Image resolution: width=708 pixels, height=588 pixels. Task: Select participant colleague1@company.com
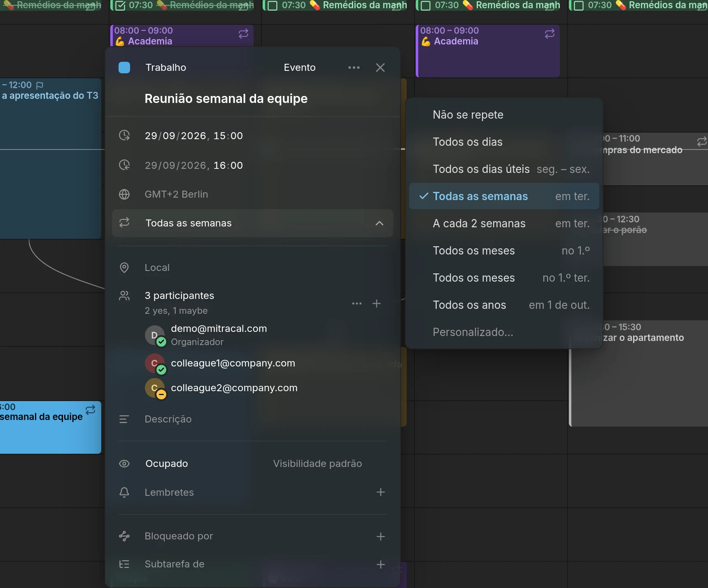pyautogui.click(x=233, y=363)
